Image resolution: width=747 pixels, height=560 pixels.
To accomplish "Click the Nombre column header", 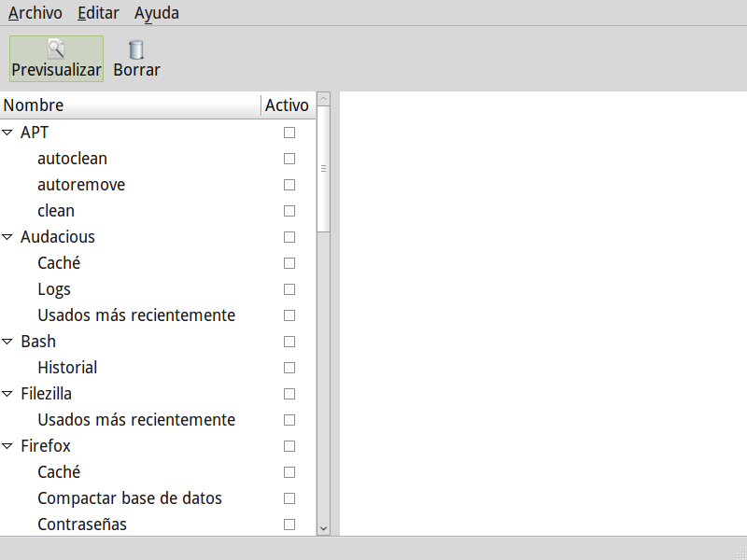I will pos(130,105).
